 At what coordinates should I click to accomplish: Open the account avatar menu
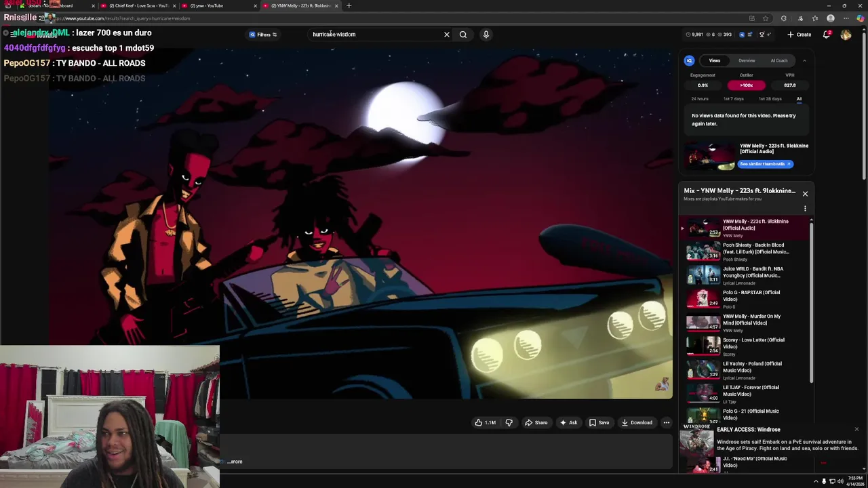pos(846,35)
